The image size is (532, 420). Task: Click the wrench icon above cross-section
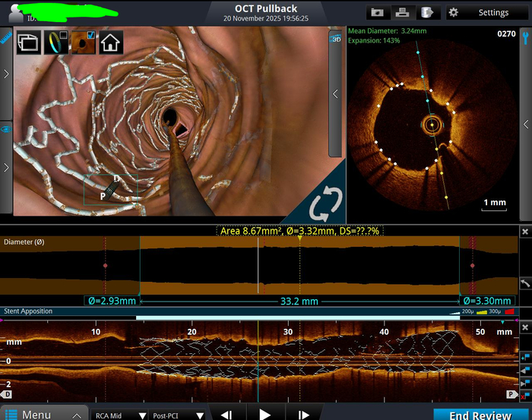click(x=525, y=34)
